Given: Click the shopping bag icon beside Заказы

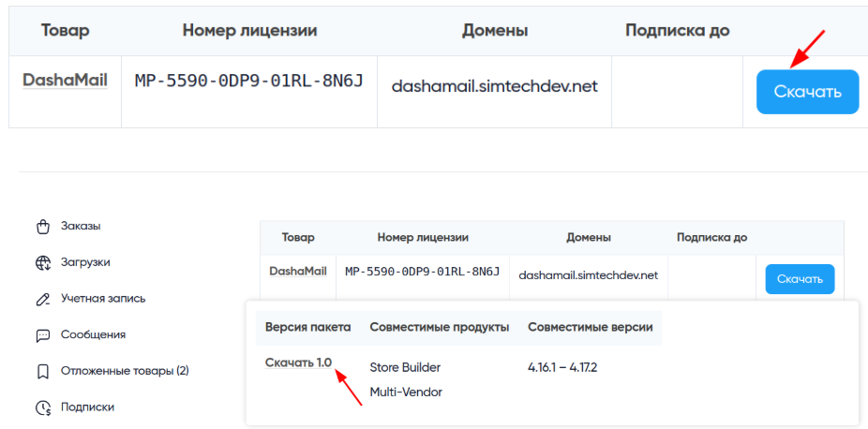Looking at the screenshot, I should click(43, 227).
